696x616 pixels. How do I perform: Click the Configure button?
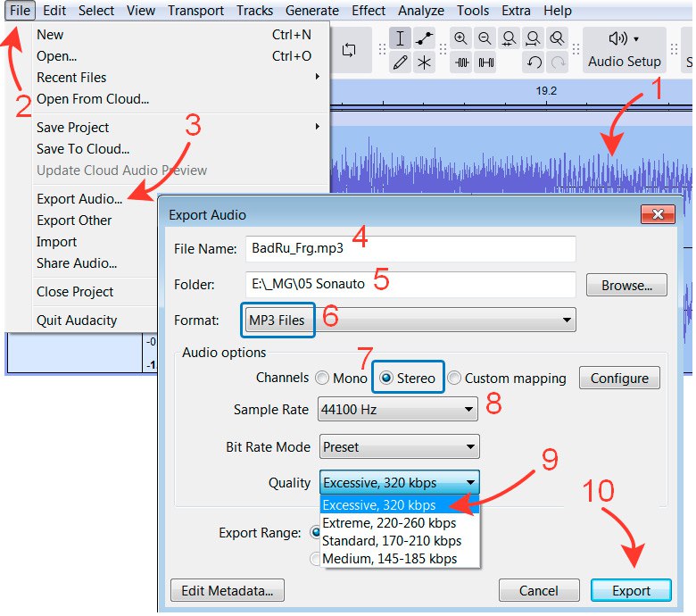pos(619,378)
